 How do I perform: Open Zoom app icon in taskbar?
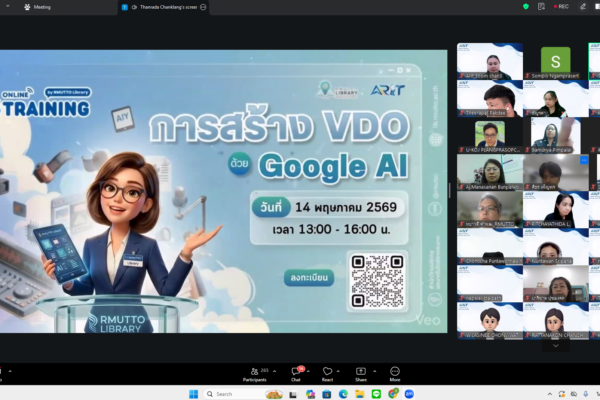(409, 394)
